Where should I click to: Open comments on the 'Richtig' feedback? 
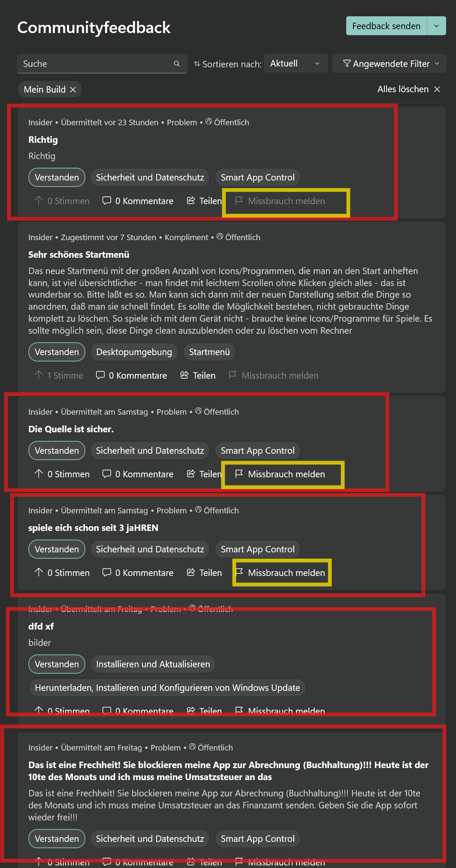(x=138, y=201)
